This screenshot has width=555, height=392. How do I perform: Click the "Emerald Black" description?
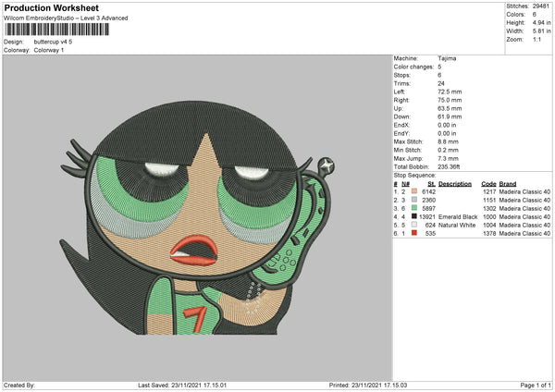click(458, 217)
